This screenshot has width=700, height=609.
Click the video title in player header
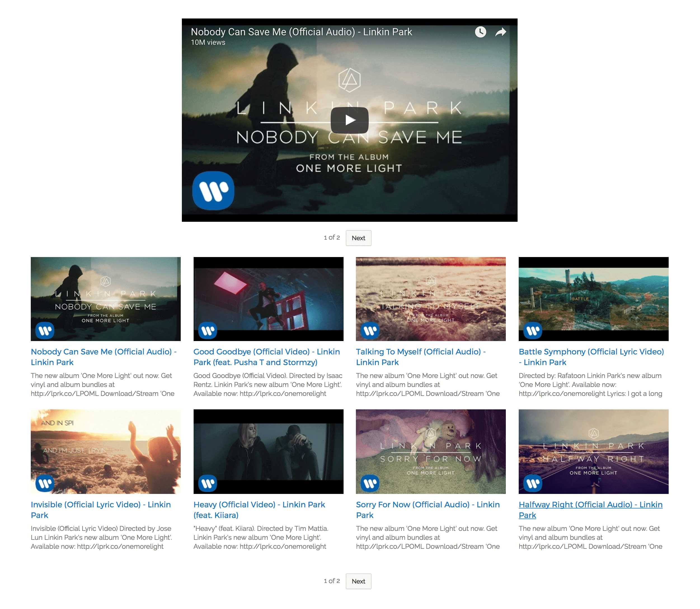click(301, 32)
